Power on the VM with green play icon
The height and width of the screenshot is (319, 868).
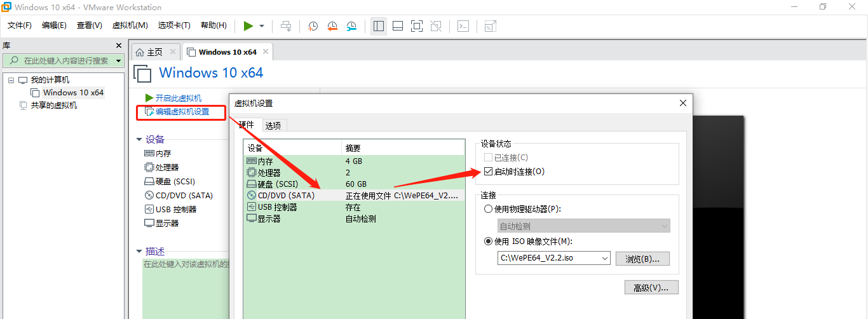(248, 26)
